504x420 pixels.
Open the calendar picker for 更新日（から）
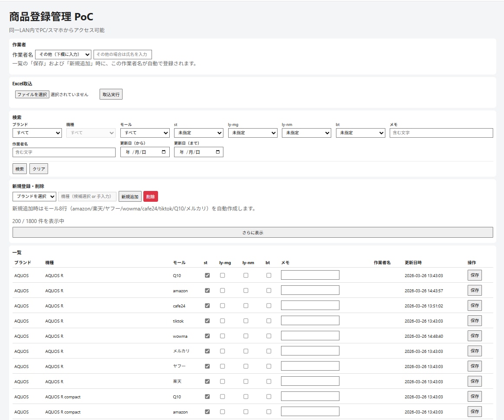tap(164, 152)
